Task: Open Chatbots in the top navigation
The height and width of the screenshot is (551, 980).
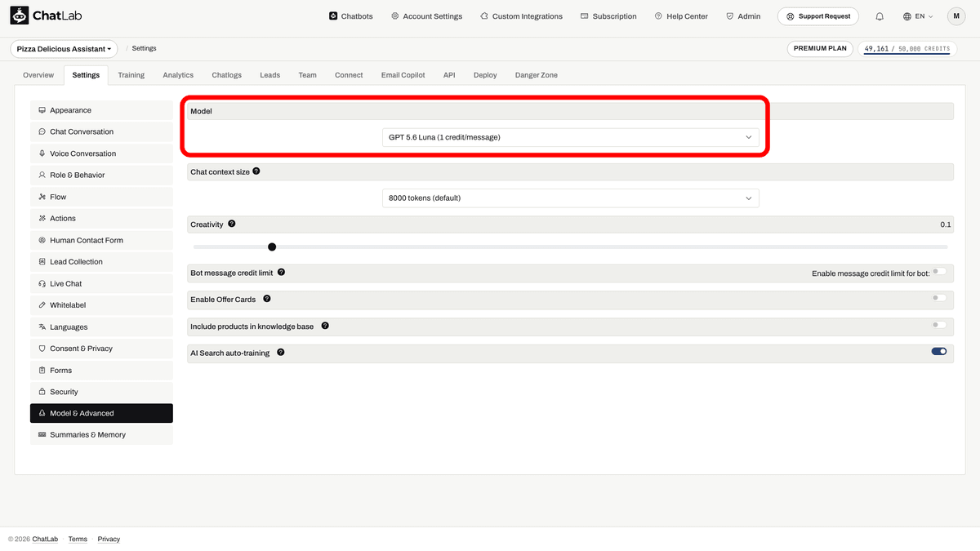Action: point(350,16)
